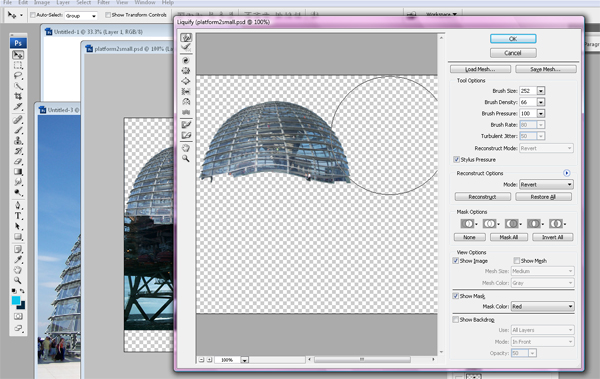Viewport: 600px width, 379px height.
Task: Open the Filter menu
Action: point(103,2)
